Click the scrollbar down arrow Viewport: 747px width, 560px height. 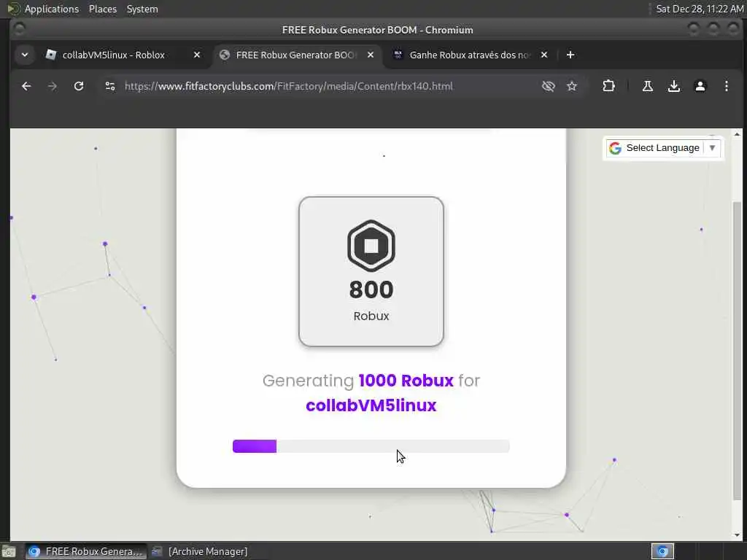click(x=737, y=535)
